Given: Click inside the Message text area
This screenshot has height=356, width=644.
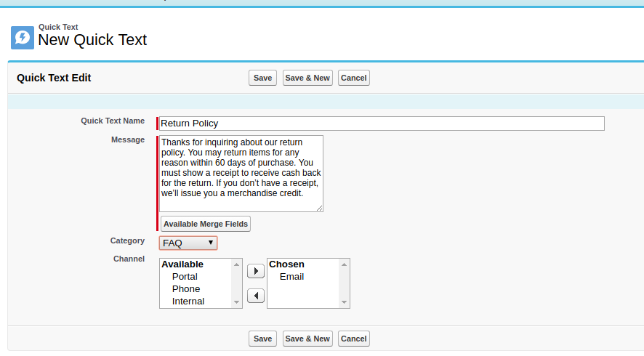Looking at the screenshot, I should [x=241, y=174].
